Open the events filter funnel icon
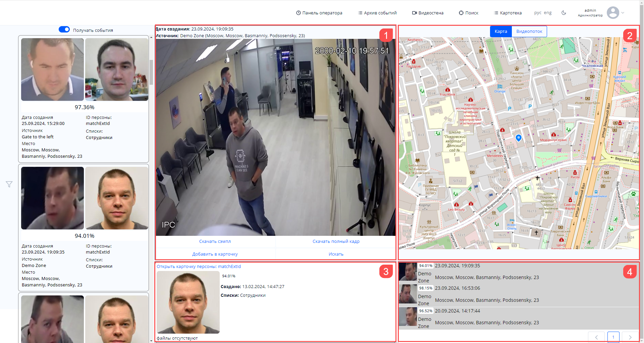Viewport: 644px width, 343px height. [9, 184]
